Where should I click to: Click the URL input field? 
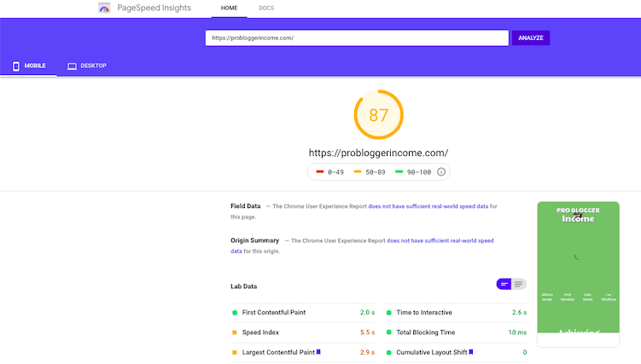coord(356,38)
